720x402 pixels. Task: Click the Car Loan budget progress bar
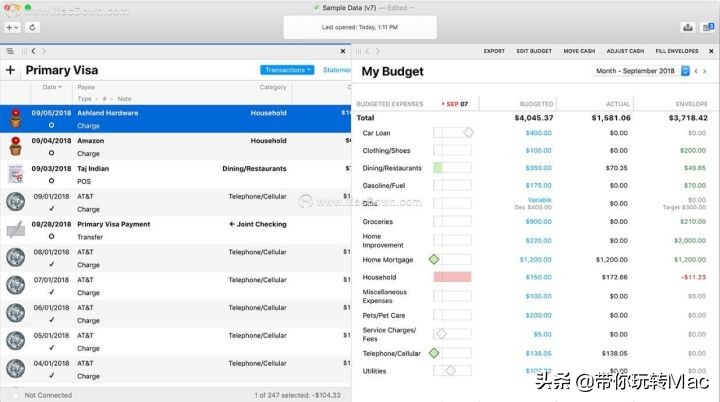pos(452,133)
